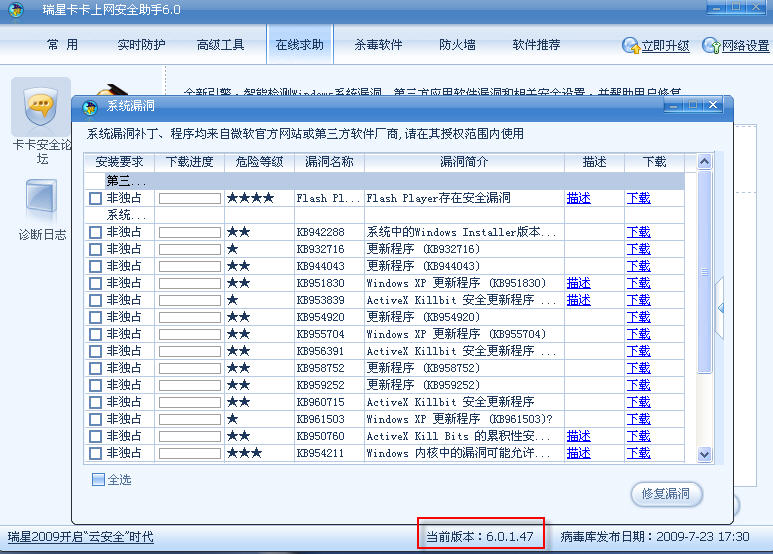Switch to the 常用 tab
The image size is (773, 554).
[63, 45]
